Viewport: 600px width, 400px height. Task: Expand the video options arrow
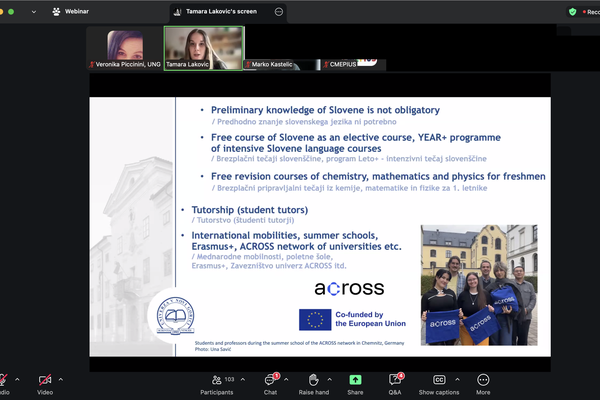click(x=60, y=380)
